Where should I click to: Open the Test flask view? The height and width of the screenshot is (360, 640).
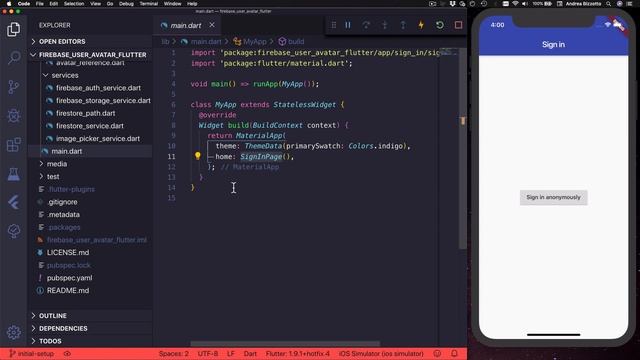(x=13, y=174)
